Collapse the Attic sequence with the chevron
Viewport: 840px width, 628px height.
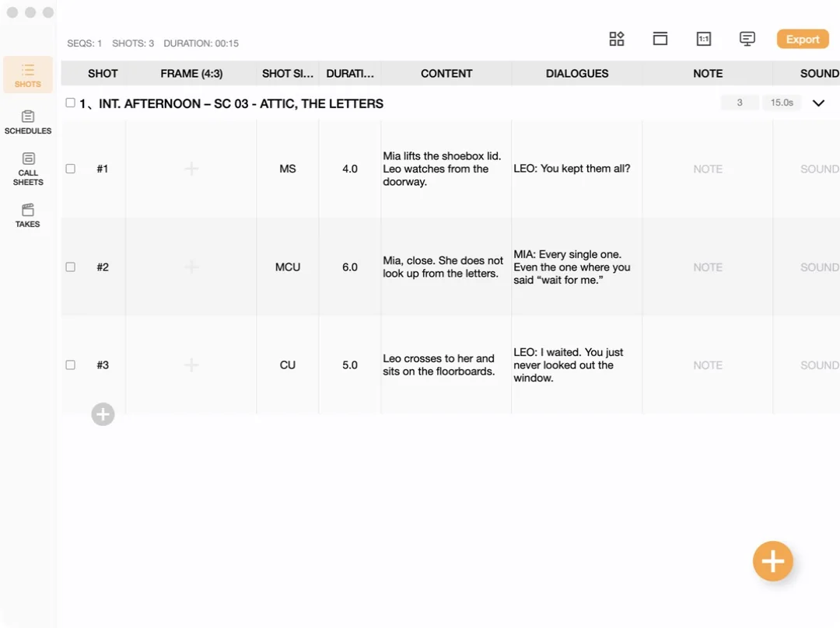(818, 103)
